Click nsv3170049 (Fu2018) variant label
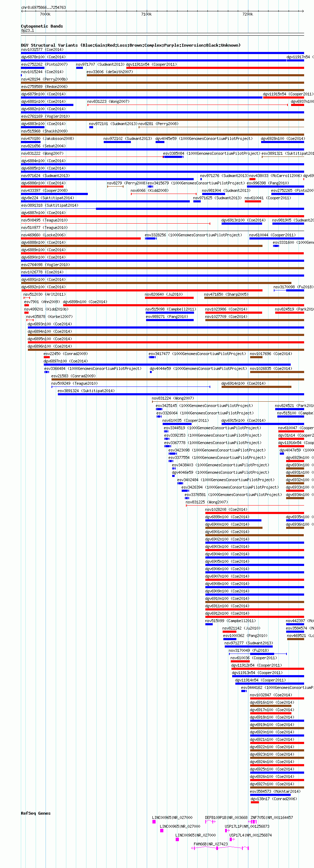314x868 pixels. pyautogui.click(x=249, y=650)
